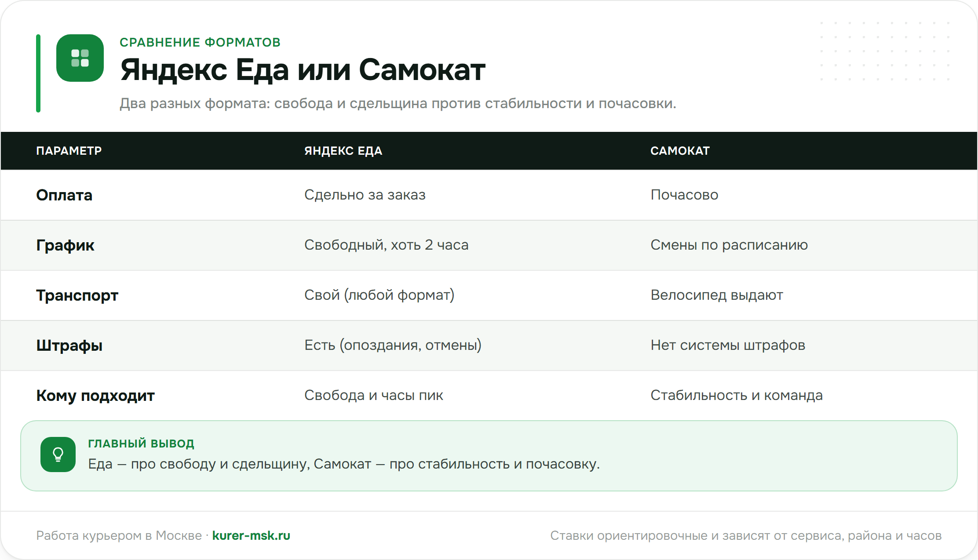978x560 pixels.
Task: Click the conclusion sentence starting with Еда
Action: (344, 464)
